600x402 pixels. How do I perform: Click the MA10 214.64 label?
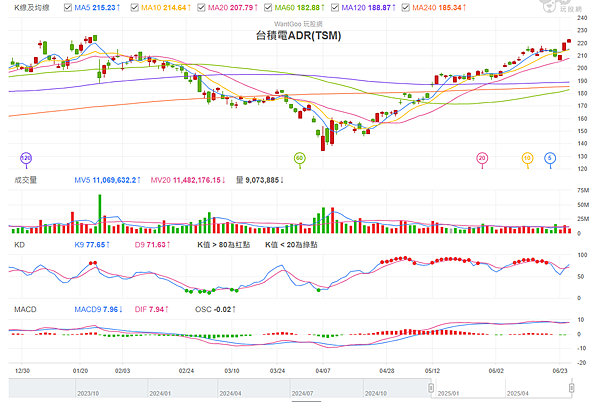coord(166,8)
